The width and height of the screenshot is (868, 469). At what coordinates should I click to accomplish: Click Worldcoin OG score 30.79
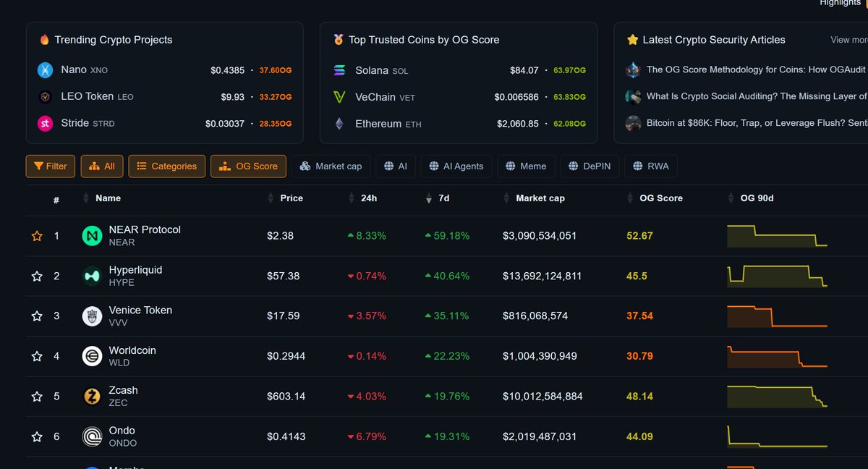tap(639, 356)
